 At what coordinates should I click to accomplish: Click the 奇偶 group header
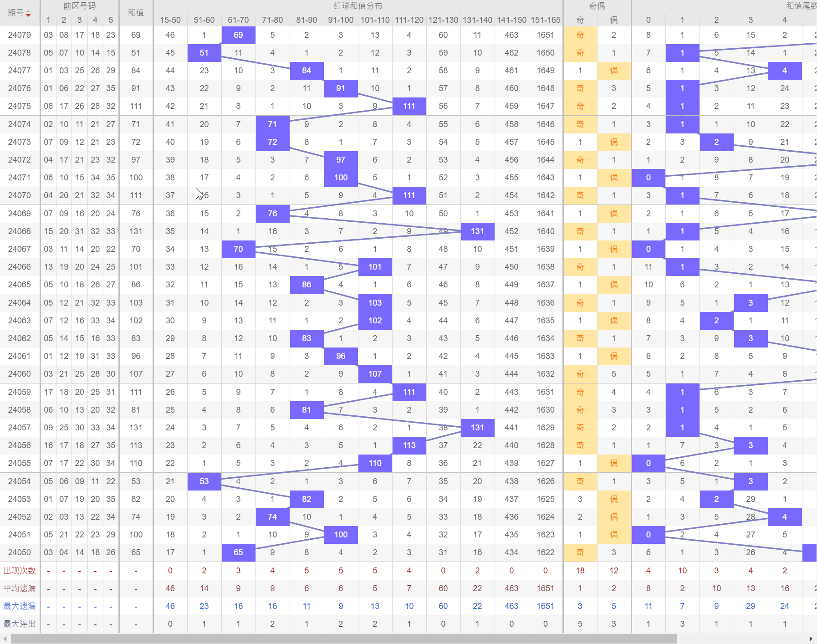tap(597, 6)
